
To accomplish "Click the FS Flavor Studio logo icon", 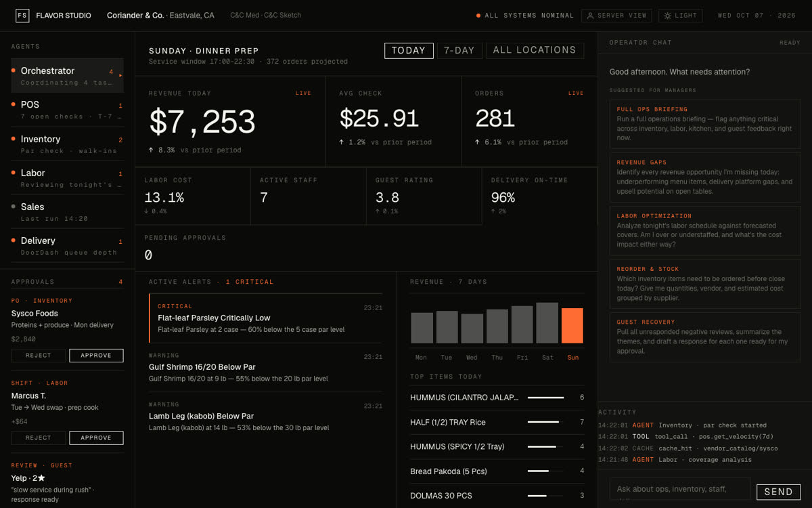I will point(22,16).
